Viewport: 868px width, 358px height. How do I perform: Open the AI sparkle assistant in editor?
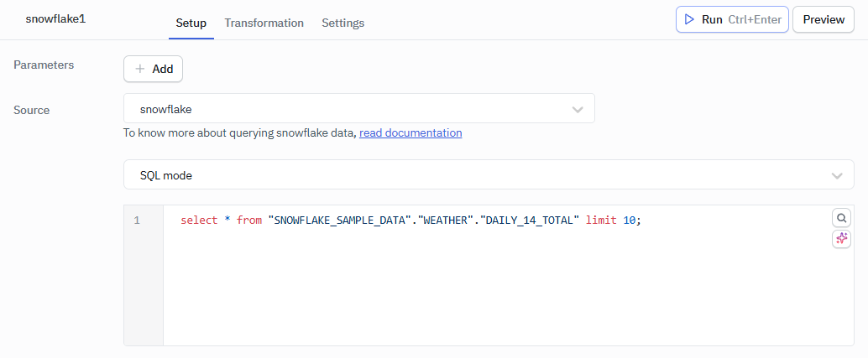(841, 239)
